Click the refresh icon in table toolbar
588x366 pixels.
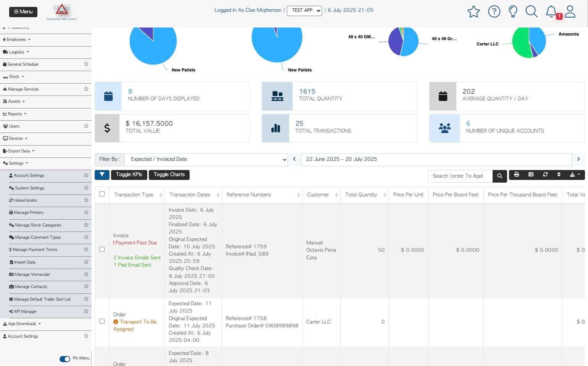(x=545, y=175)
